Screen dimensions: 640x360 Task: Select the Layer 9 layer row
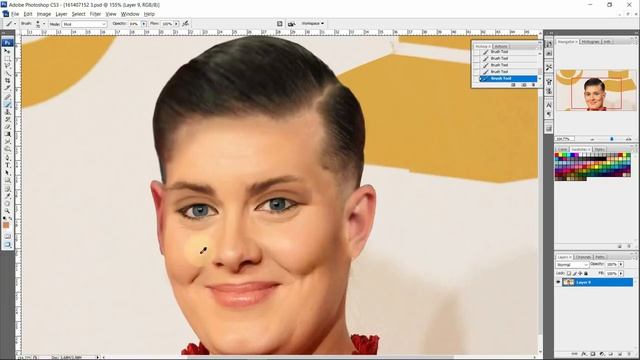click(598, 282)
